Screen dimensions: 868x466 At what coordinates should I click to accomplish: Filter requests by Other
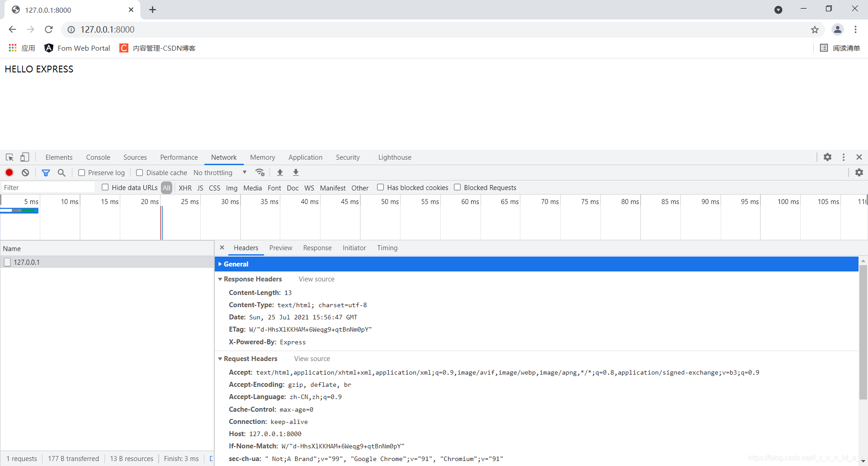point(360,188)
